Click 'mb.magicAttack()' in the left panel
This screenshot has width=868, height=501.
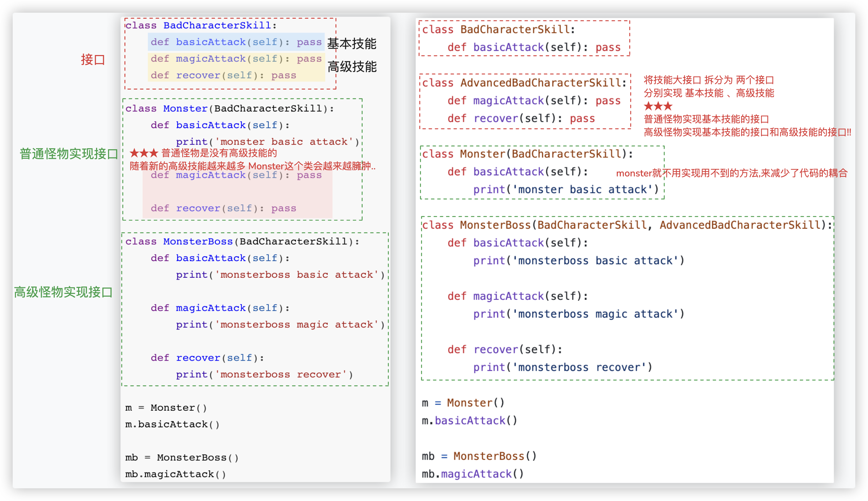(176, 474)
